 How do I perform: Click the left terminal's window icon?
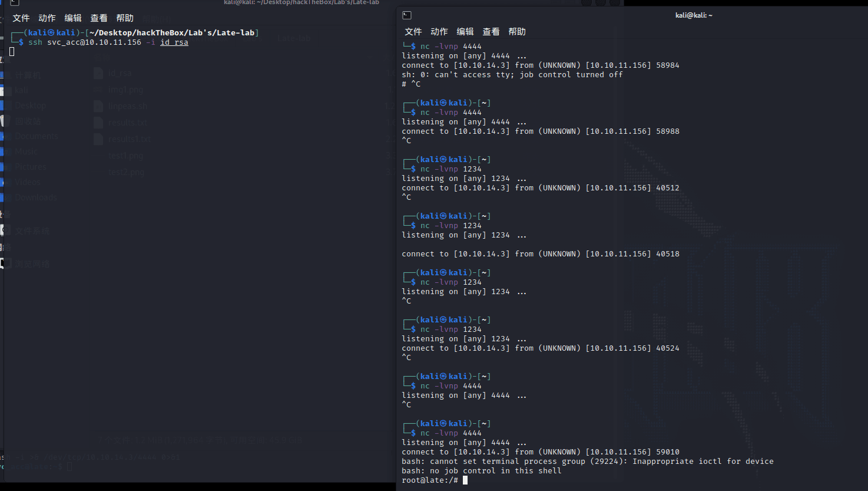point(15,3)
